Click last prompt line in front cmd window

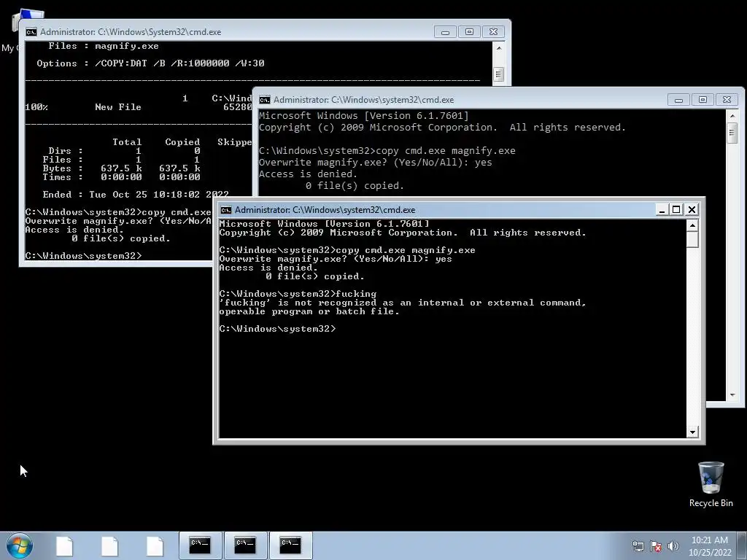click(277, 329)
